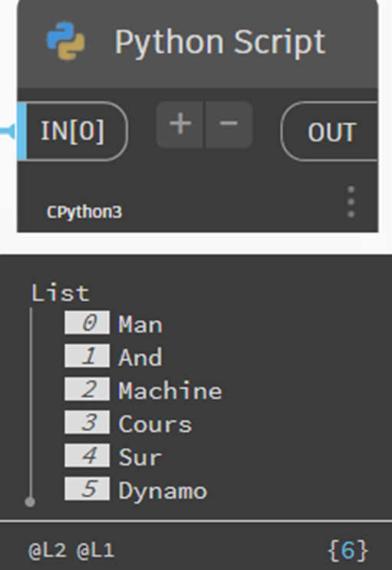
Task: Click the Python Script node title
Action: [220, 42]
